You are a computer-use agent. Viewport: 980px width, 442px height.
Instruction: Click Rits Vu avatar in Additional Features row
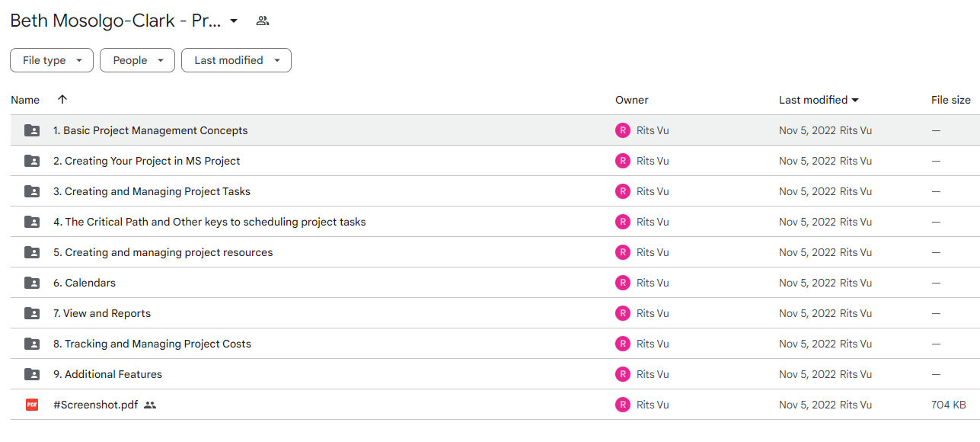pos(623,374)
